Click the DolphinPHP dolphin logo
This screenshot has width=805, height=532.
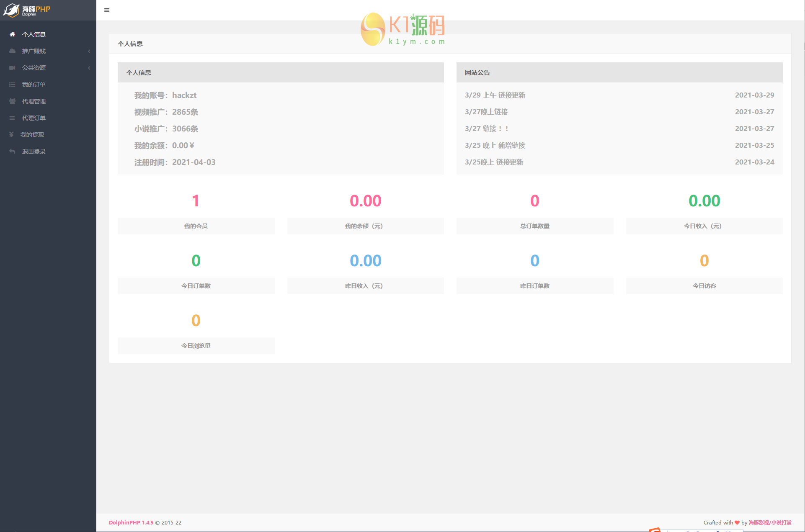(11, 10)
